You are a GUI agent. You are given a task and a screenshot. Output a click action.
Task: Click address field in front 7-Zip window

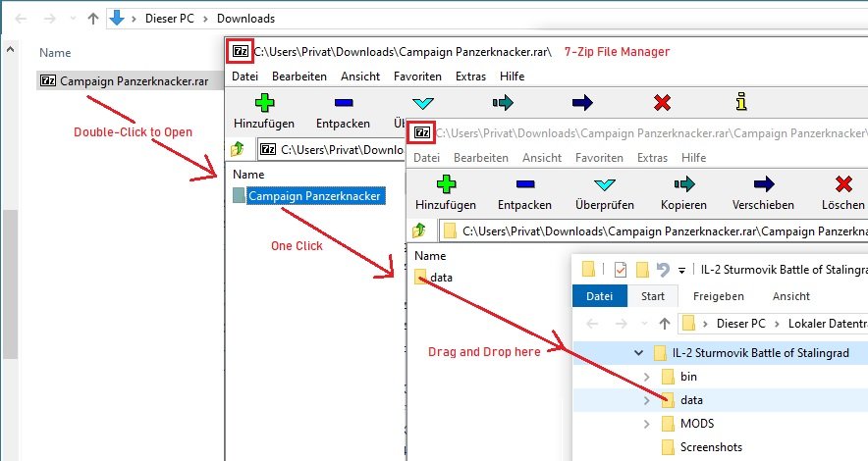pos(653,231)
